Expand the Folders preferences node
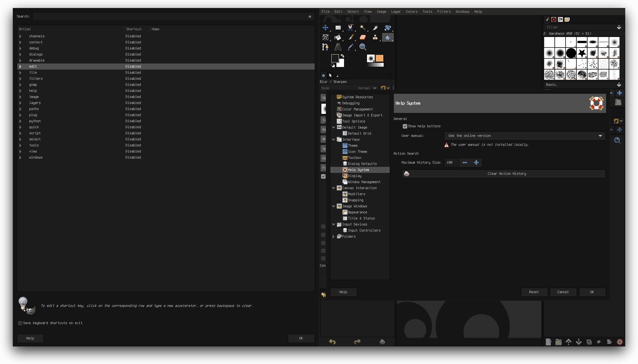Viewport: 638px width, 364px height. (x=334, y=237)
